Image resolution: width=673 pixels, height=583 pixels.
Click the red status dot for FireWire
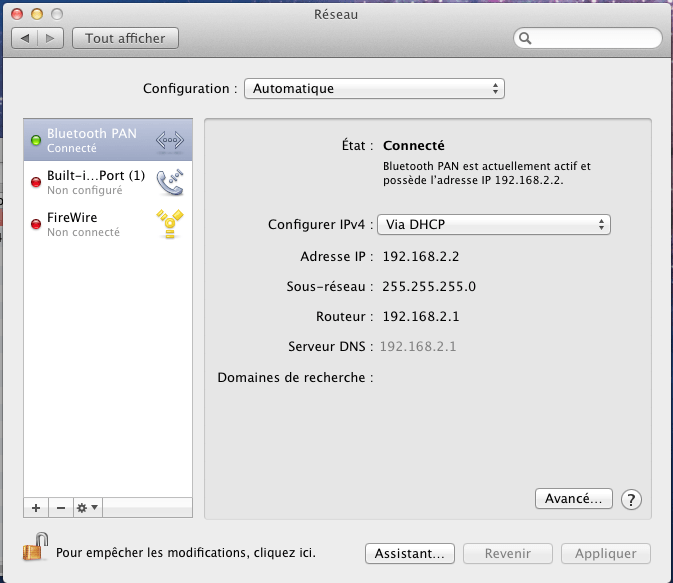(x=36, y=224)
